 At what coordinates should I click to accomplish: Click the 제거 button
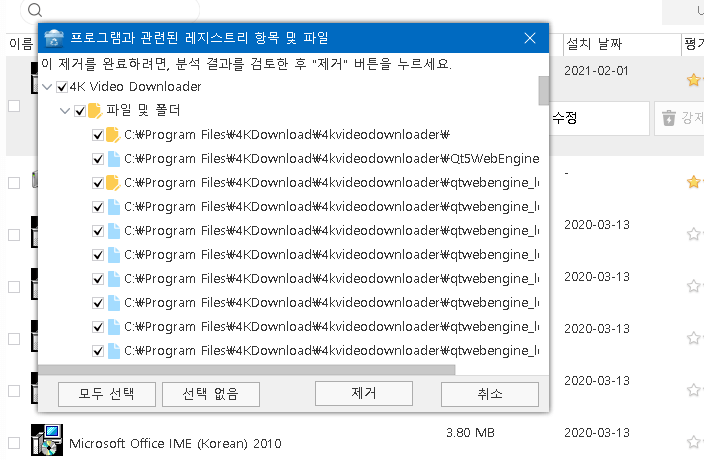[x=364, y=393]
